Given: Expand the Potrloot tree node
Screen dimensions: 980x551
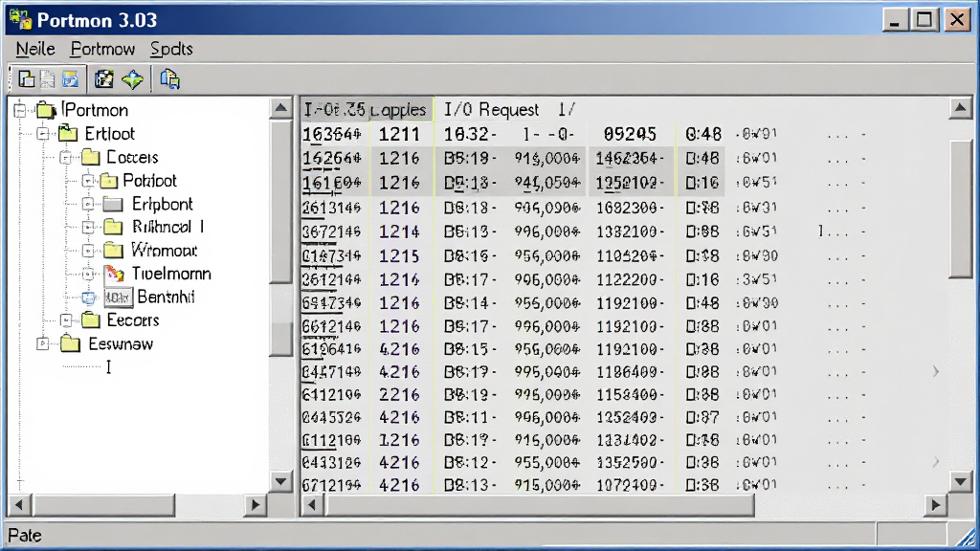Looking at the screenshot, I should (88, 181).
